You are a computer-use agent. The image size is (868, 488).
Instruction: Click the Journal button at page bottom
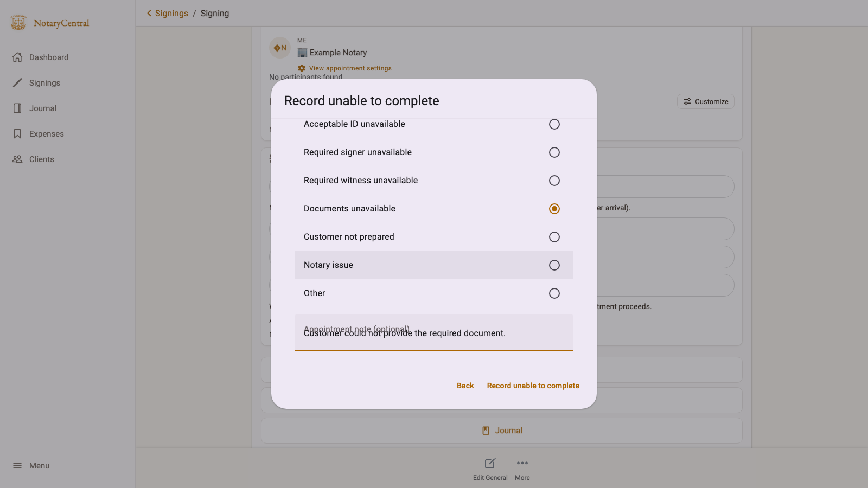pyautogui.click(x=502, y=431)
